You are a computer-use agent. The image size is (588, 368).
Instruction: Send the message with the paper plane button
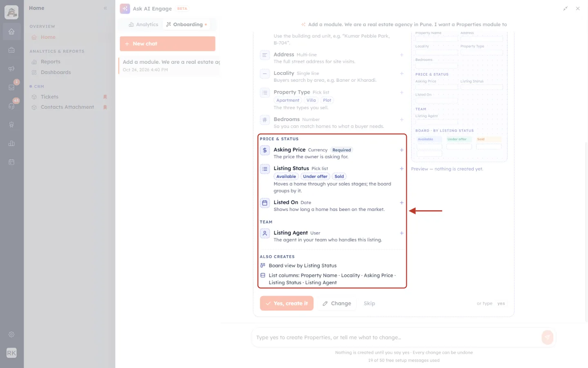coord(547,337)
